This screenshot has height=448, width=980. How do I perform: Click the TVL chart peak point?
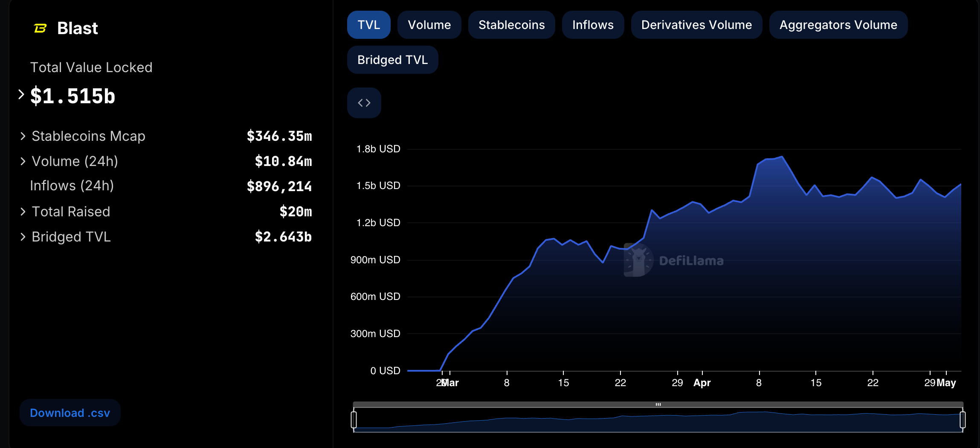782,157
